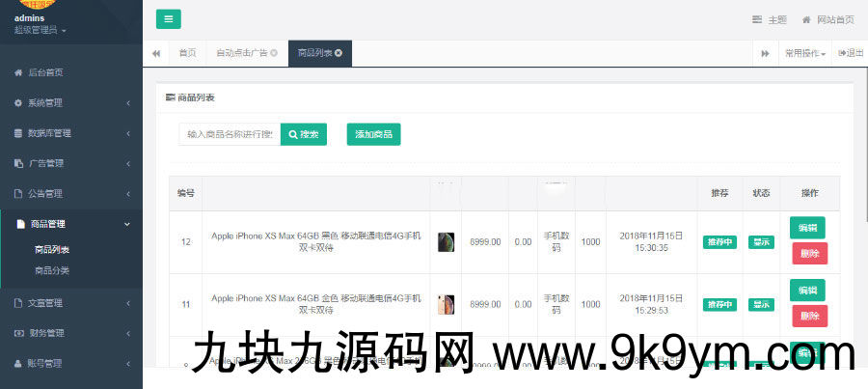This screenshot has height=389, width=868.
Task: Type in the product name search field
Action: click(230, 134)
